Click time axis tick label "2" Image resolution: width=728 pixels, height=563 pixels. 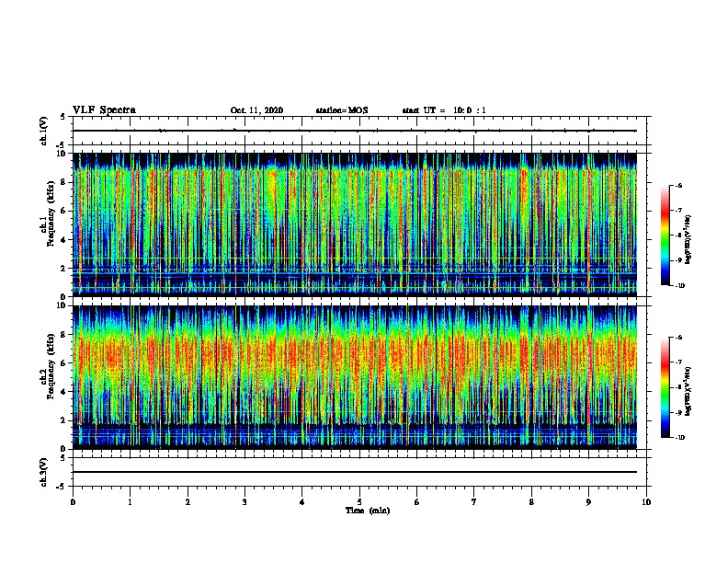pyautogui.click(x=188, y=501)
